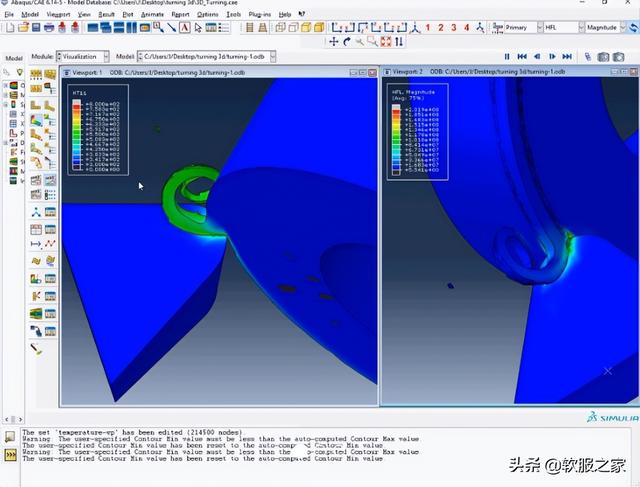Viewport: 640px width, 487px height.
Task: Click the animation options icon
Action: (x=588, y=57)
